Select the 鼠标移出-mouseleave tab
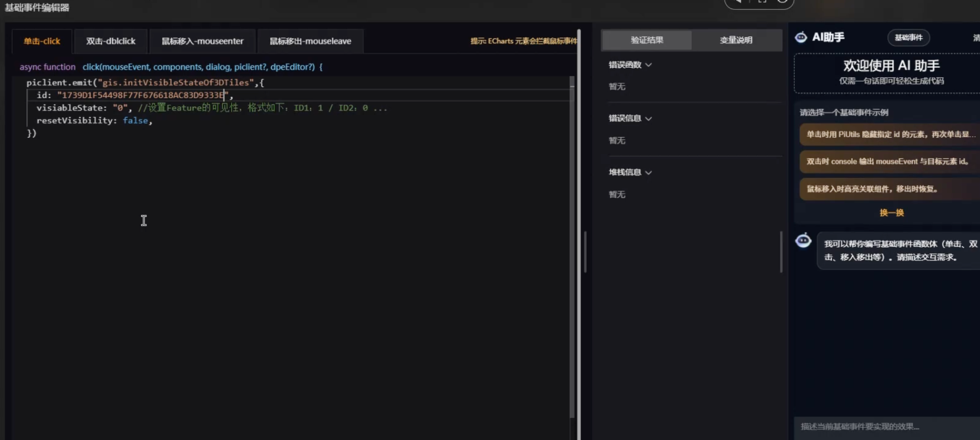 (x=310, y=41)
